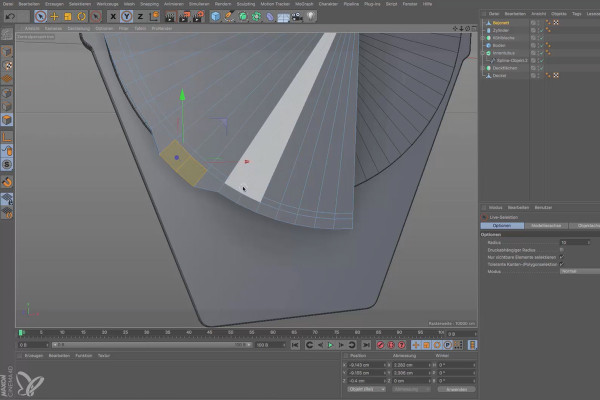600x400 pixels.
Task: Click the Optionen tab in Attribute Manager
Action: [502, 226]
